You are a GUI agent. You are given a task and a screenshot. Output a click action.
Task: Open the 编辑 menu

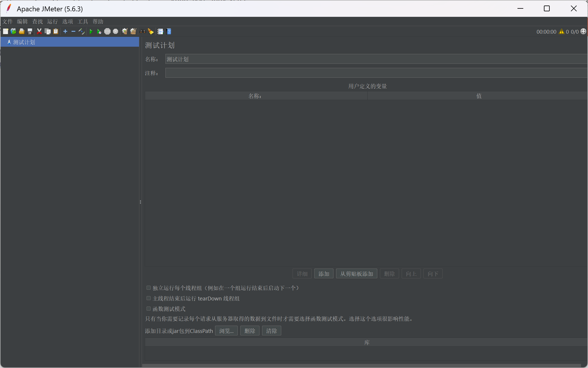[x=22, y=21]
